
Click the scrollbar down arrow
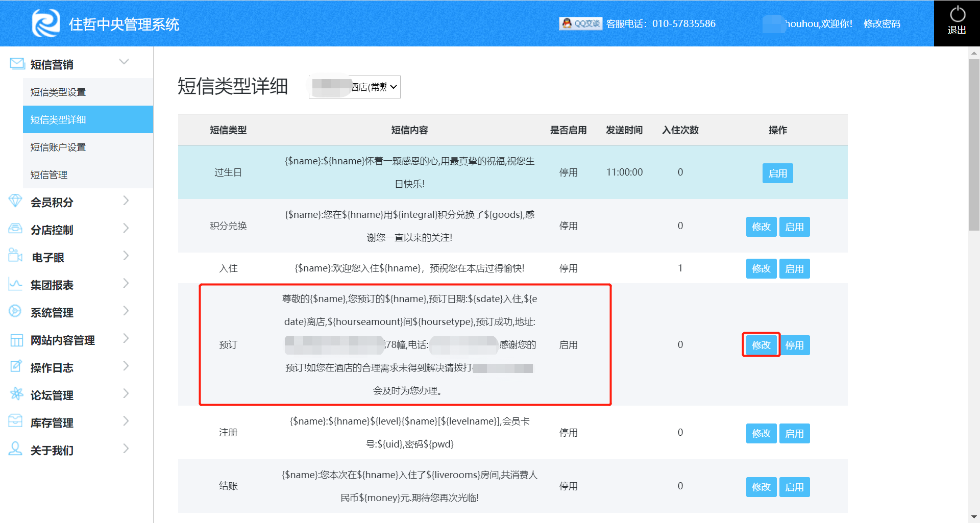tap(974, 517)
